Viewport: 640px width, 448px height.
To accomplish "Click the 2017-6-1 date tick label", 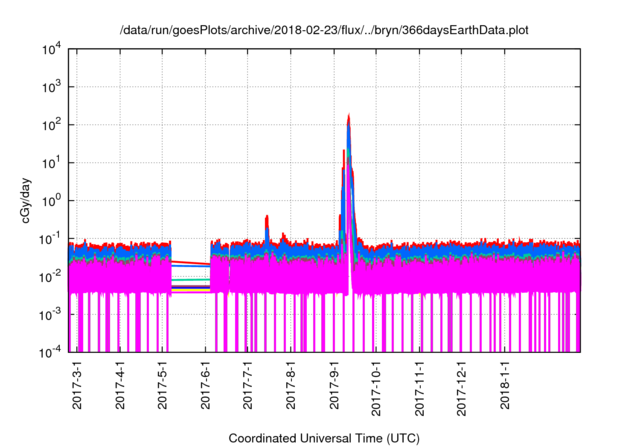I will [205, 384].
